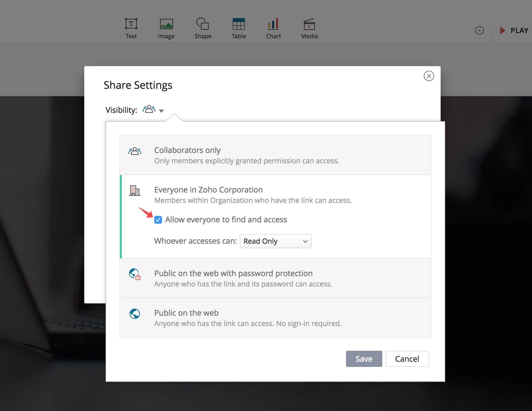Click the Collaborators only people icon
The height and width of the screenshot is (411, 532).
pos(135,151)
